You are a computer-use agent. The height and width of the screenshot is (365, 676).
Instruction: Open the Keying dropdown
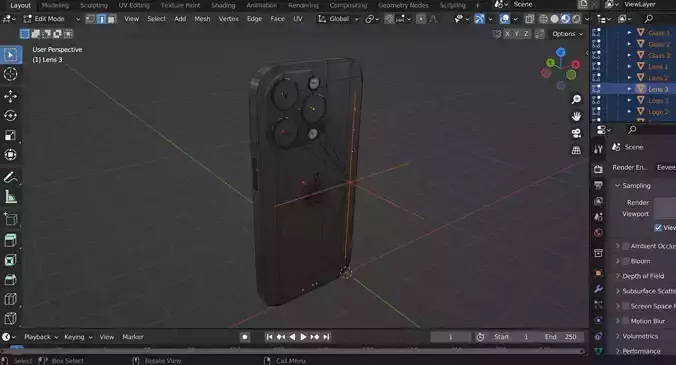coord(78,337)
